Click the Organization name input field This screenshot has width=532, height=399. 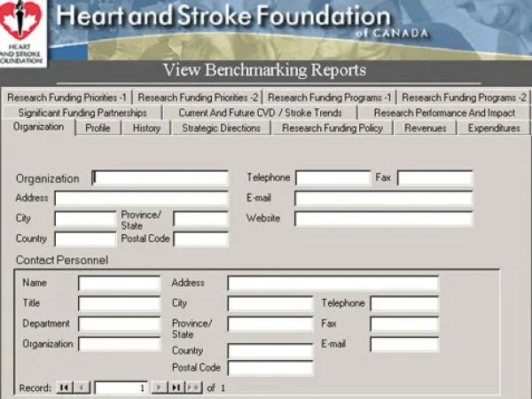[160, 178]
